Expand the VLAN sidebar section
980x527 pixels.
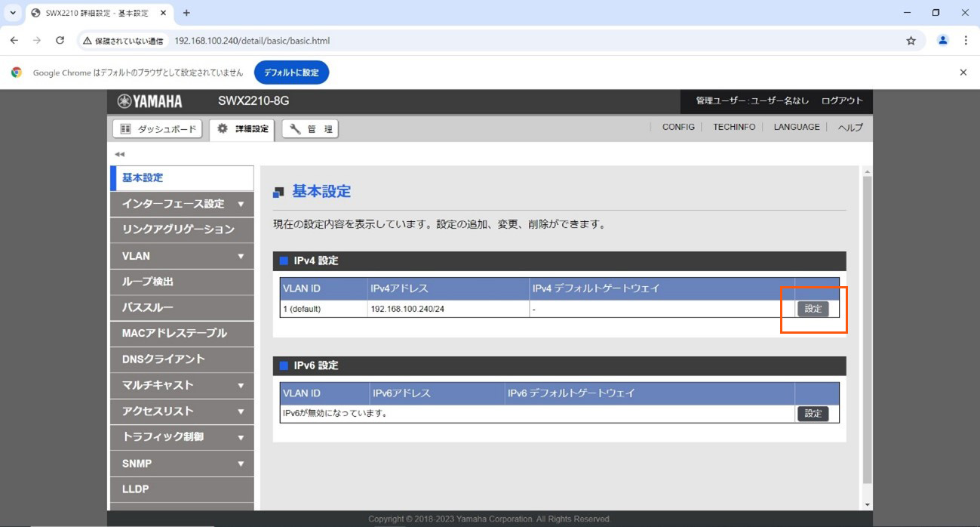241,256
